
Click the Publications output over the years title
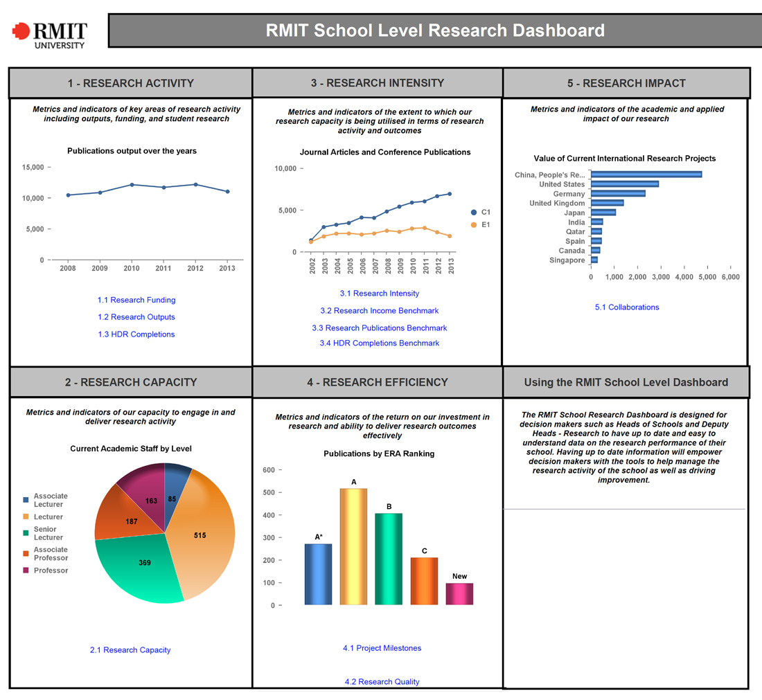[x=132, y=150]
